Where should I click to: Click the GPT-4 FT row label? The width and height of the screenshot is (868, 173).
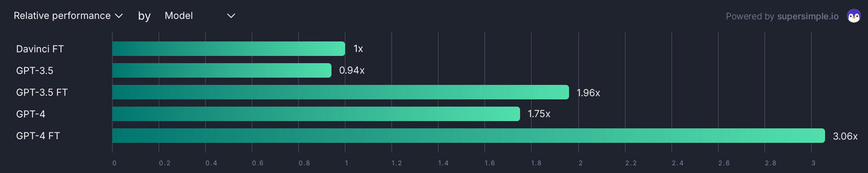[38, 136]
